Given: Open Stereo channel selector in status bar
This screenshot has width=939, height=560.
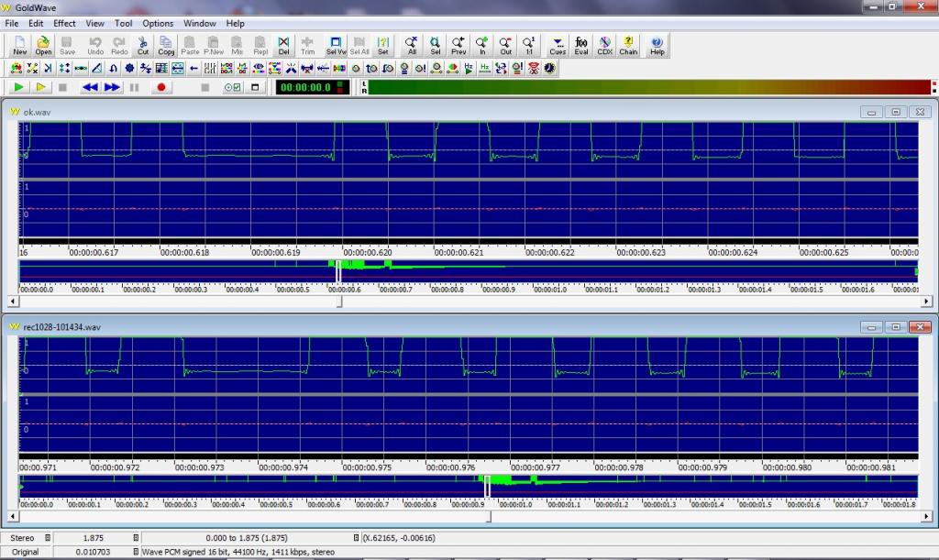Looking at the screenshot, I should 48,538.
